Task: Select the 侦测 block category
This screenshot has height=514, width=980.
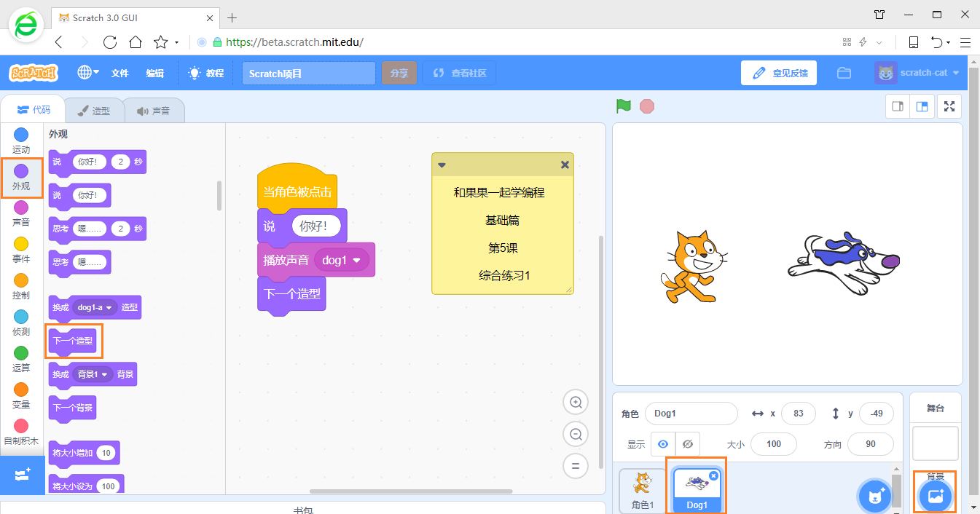Action: [x=21, y=323]
